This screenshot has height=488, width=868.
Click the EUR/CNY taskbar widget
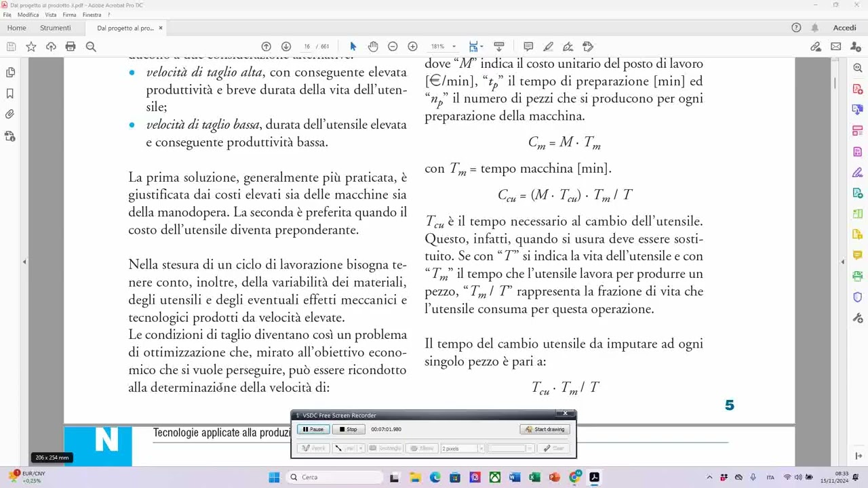[28, 477]
